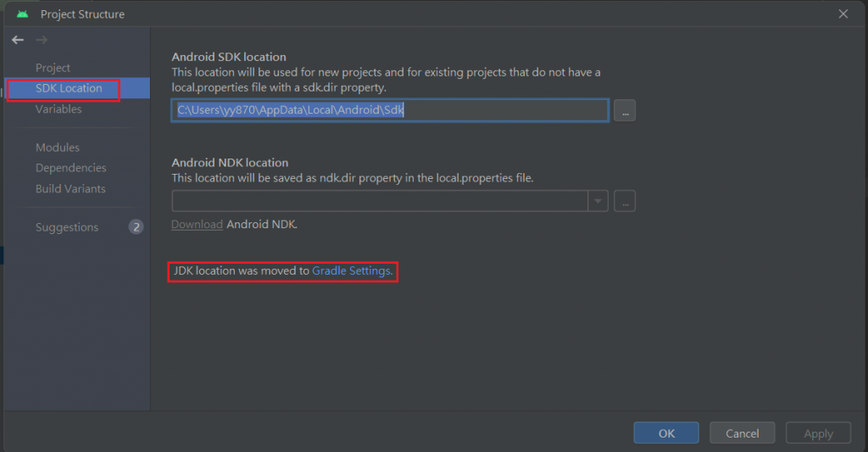Click the Download Android NDK link
Image resolution: width=868 pixels, height=452 pixels.
(197, 225)
